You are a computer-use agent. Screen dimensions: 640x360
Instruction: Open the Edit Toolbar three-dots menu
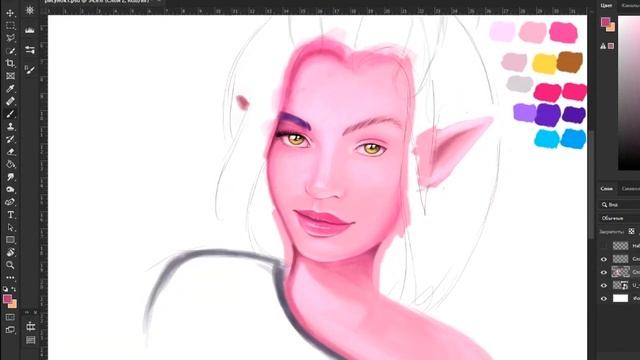10,278
